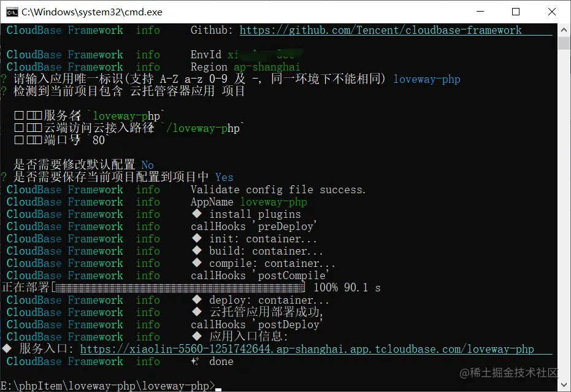Click the 'AppName loveway-php' line
This screenshot has height=392, width=571.
(249, 202)
